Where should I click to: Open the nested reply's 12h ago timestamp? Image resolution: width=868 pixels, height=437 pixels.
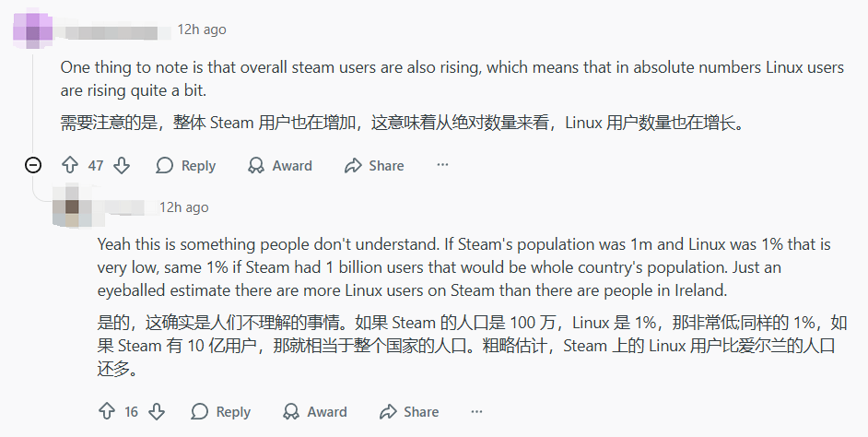(x=183, y=207)
